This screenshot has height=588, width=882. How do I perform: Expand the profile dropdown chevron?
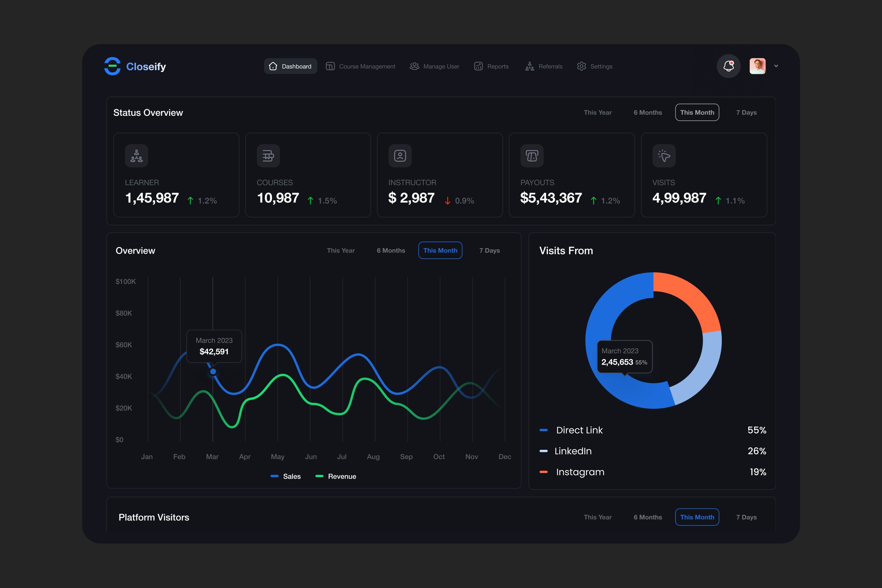776,66
